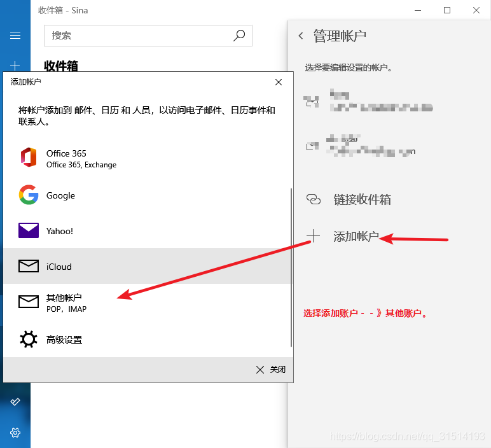Click the scrollbar in account list
The width and height of the screenshot is (491, 448).
[x=291, y=267]
